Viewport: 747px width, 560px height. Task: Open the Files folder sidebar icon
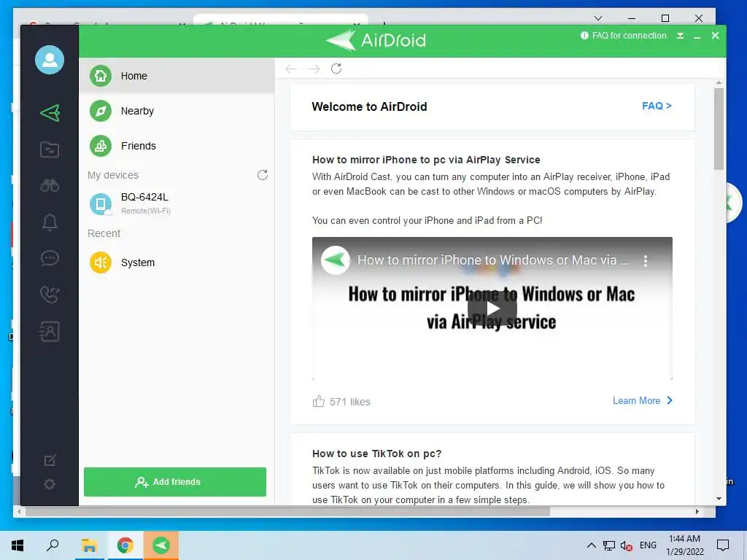(50, 149)
